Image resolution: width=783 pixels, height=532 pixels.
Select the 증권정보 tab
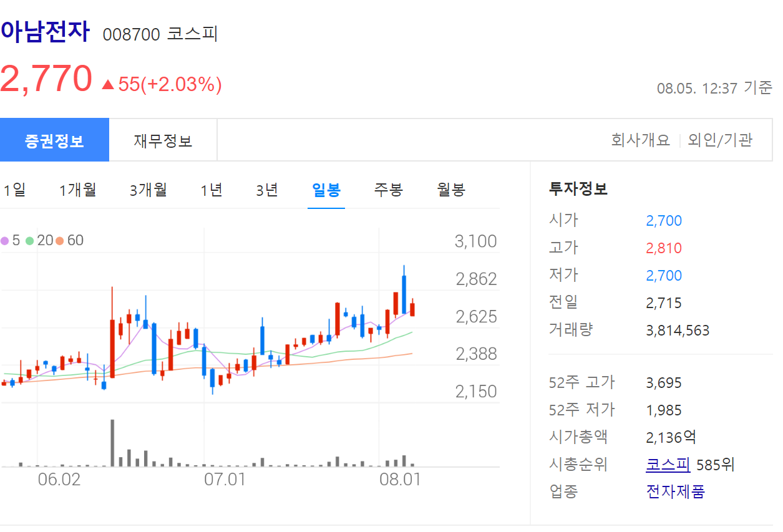click(55, 139)
